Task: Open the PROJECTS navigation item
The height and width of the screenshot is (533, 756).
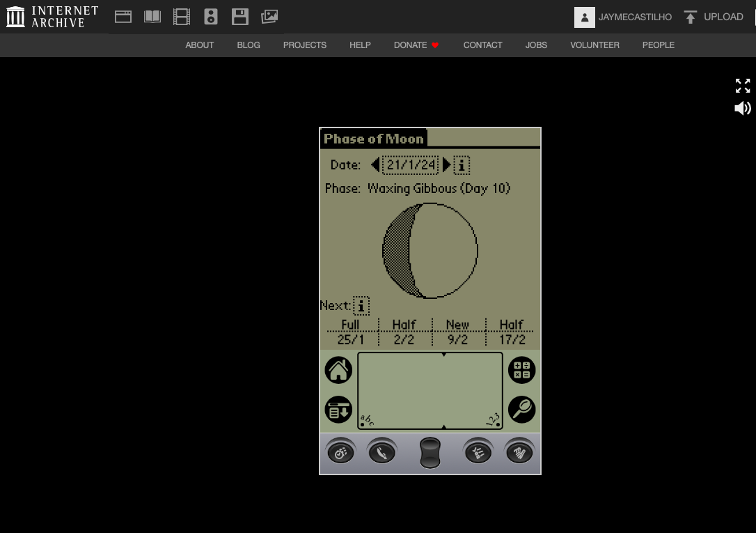Action: 304,45
